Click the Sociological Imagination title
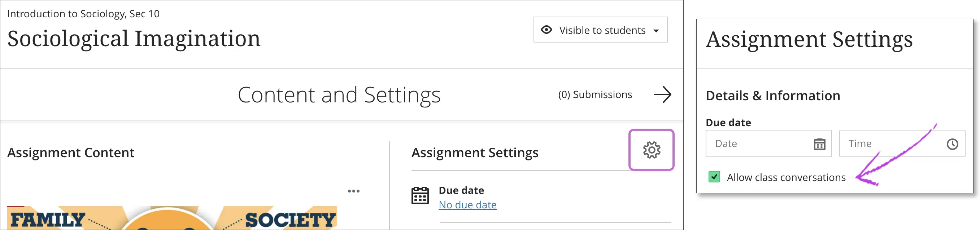The height and width of the screenshot is (230, 980). (134, 39)
